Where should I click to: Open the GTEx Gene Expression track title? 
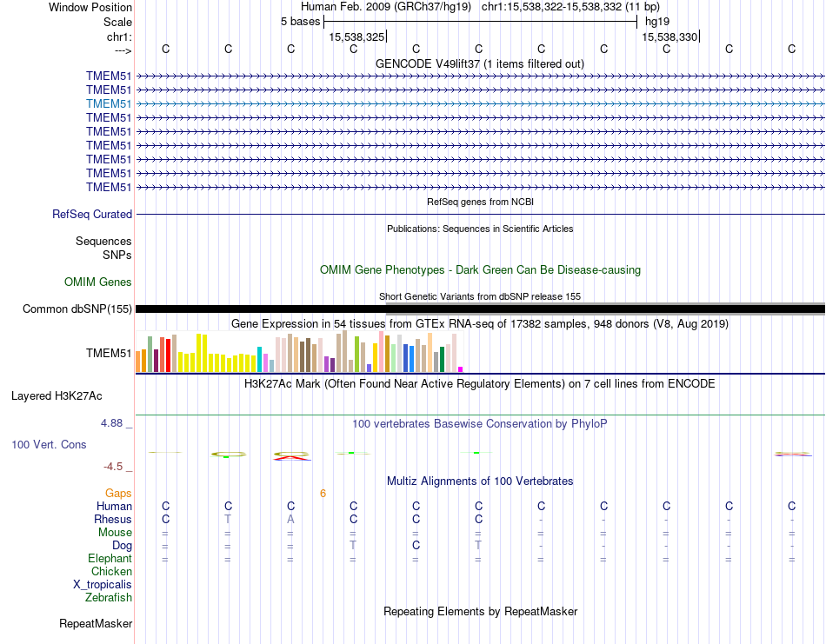coord(480,324)
